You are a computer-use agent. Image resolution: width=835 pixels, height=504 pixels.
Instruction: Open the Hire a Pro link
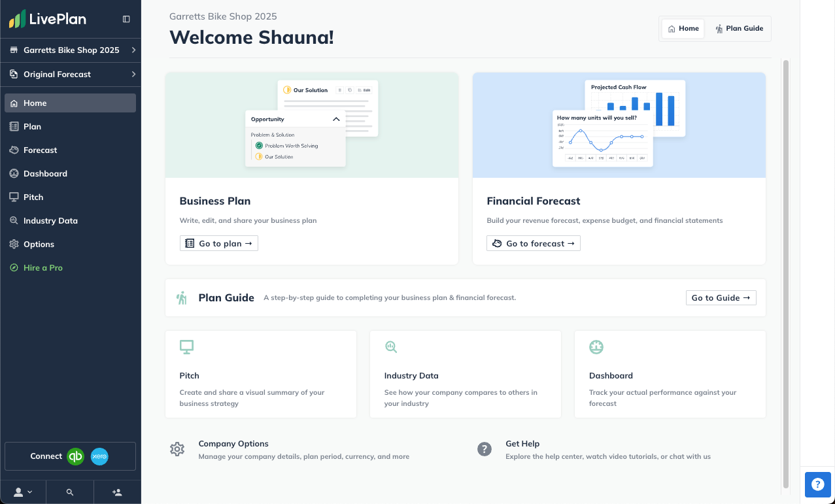pyautogui.click(x=42, y=267)
